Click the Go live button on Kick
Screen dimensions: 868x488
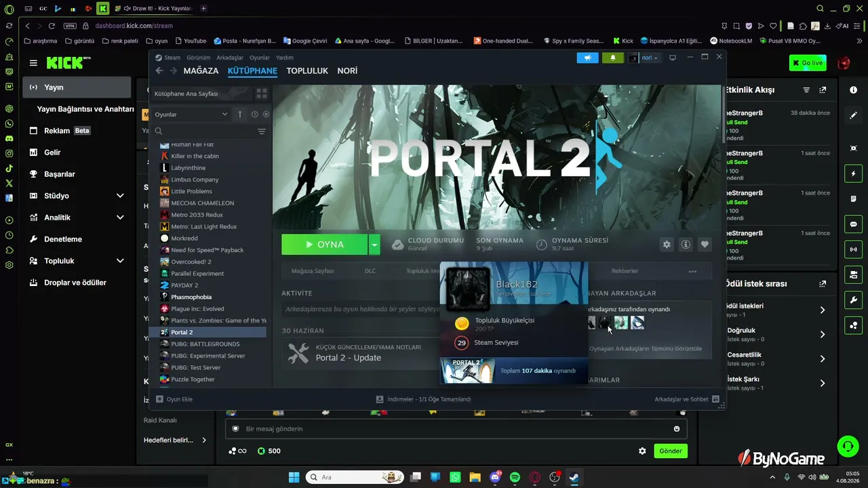pos(808,63)
